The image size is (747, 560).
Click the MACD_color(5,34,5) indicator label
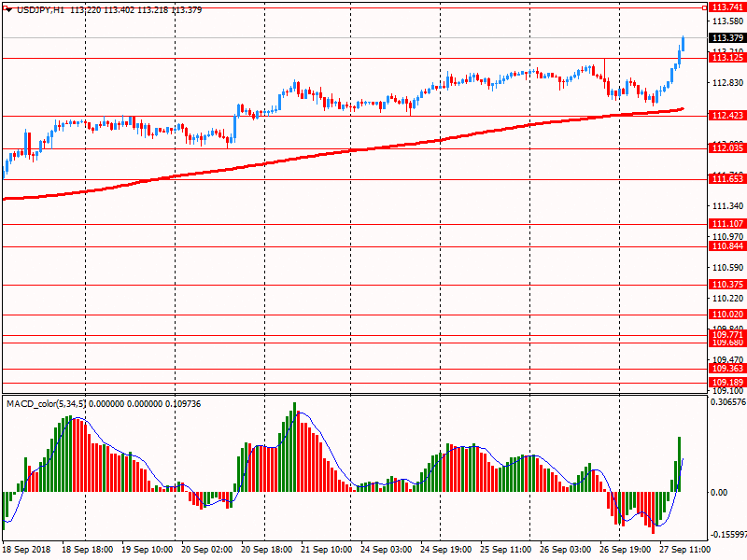[46, 404]
